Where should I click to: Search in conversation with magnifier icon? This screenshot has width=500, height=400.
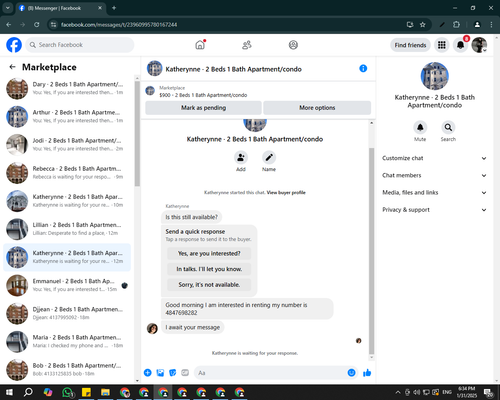(x=448, y=127)
